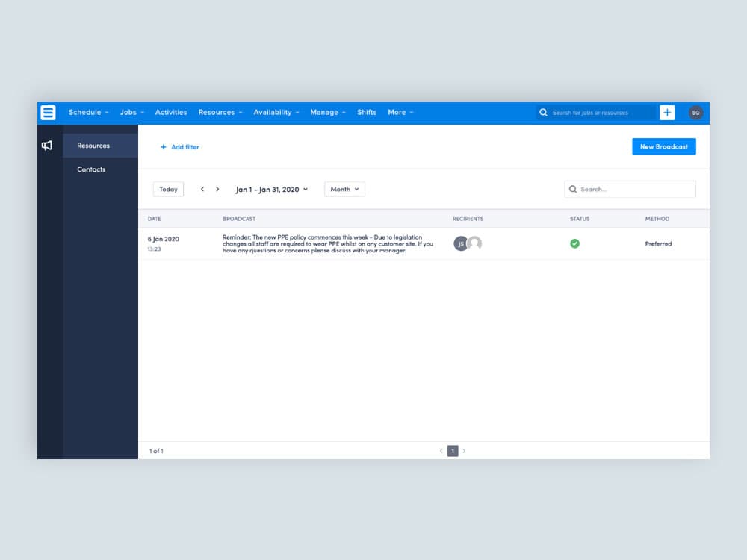The height and width of the screenshot is (560, 747).
Task: Select page 1 in pagination
Action: (453, 451)
